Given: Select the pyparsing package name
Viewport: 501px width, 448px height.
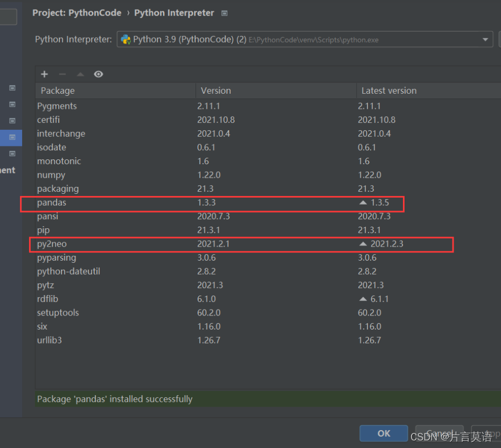Looking at the screenshot, I should [x=57, y=258].
